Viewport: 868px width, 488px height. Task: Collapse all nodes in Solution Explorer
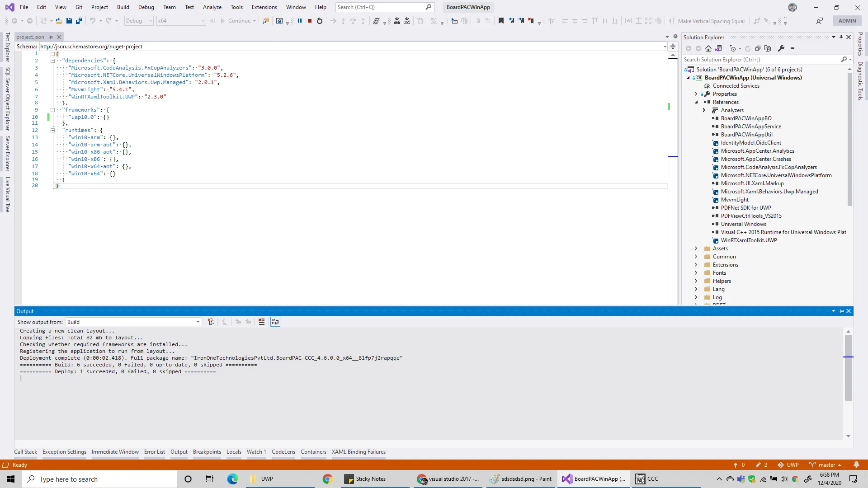(x=758, y=48)
